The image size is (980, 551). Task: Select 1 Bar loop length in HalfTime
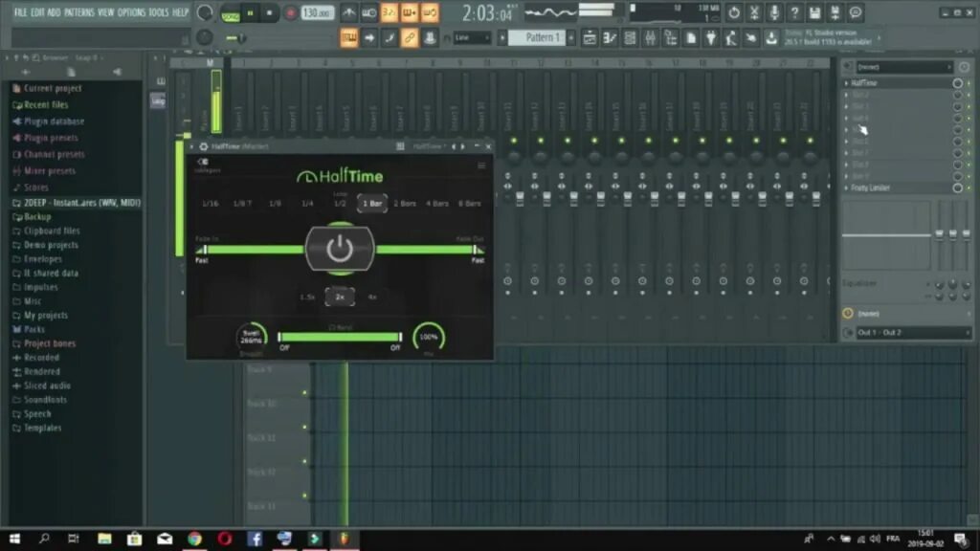coord(372,204)
